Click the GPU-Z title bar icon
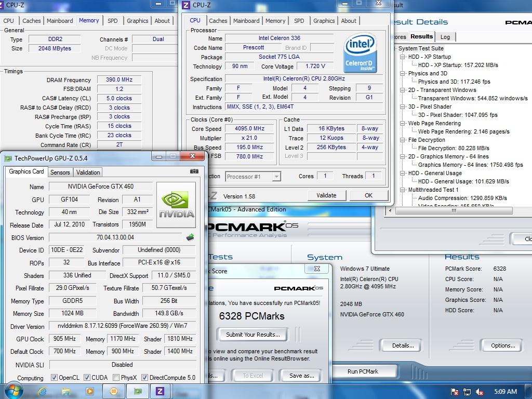Screen dimensions: 532x399 coord(8,158)
